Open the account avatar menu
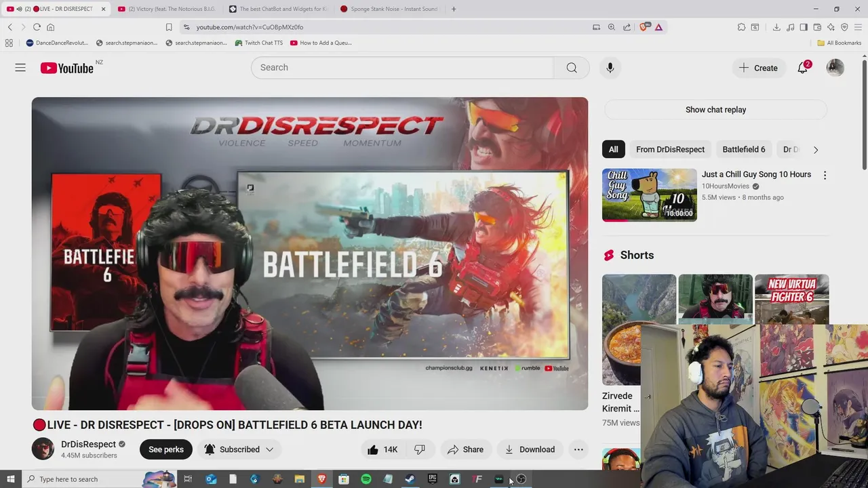The height and width of the screenshot is (488, 868). [x=835, y=68]
